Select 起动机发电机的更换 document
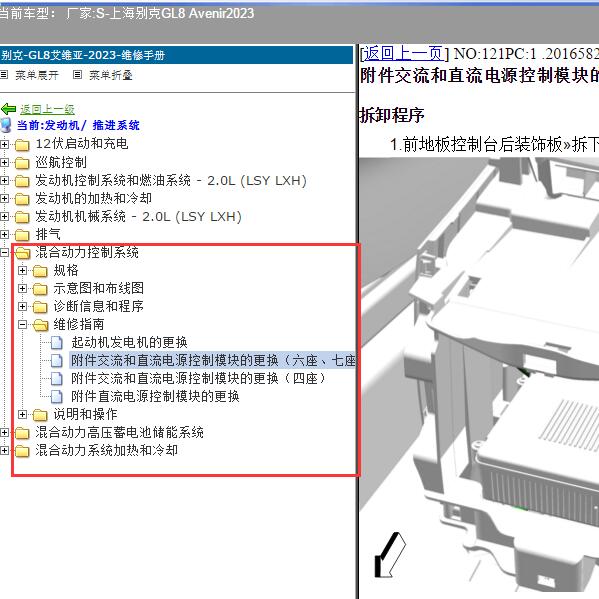The image size is (599, 599). (x=129, y=342)
